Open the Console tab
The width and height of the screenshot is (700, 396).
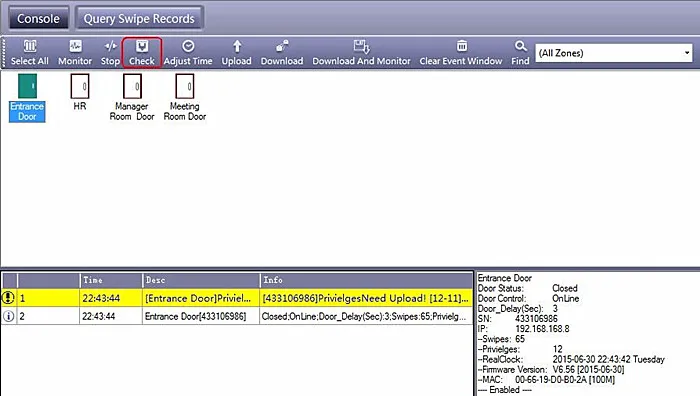point(38,19)
